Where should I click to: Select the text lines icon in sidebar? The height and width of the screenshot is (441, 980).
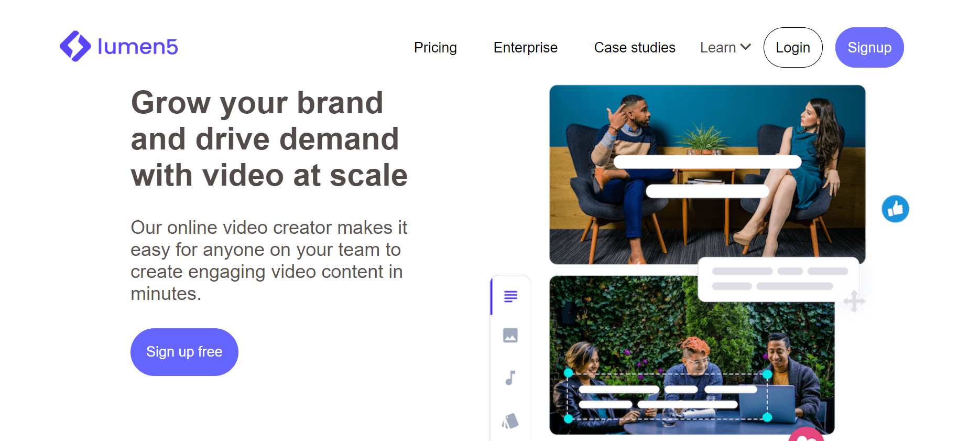pos(510,296)
